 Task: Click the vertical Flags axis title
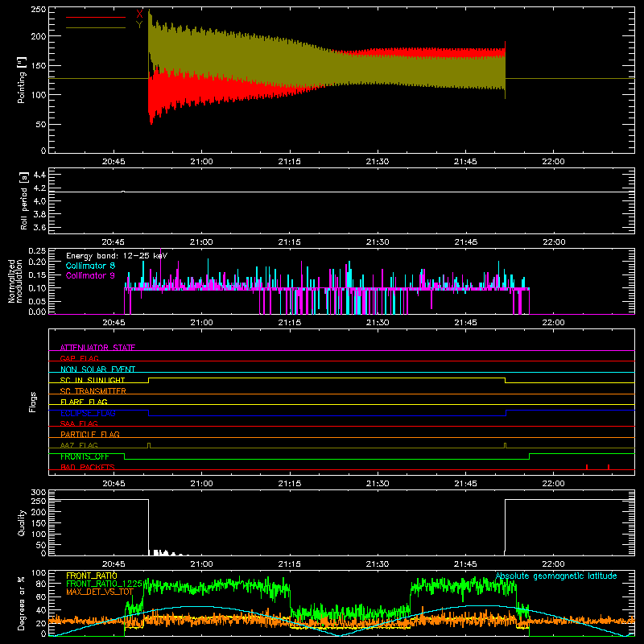click(33, 402)
